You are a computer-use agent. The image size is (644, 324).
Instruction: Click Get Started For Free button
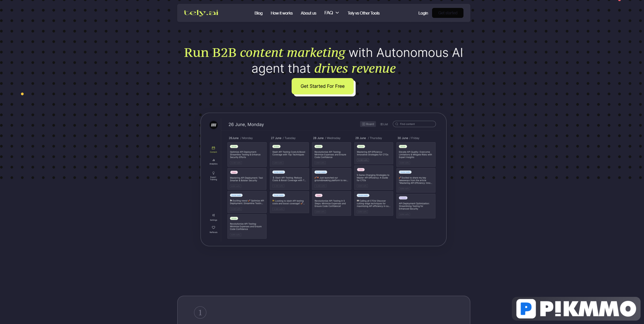pyautogui.click(x=322, y=86)
